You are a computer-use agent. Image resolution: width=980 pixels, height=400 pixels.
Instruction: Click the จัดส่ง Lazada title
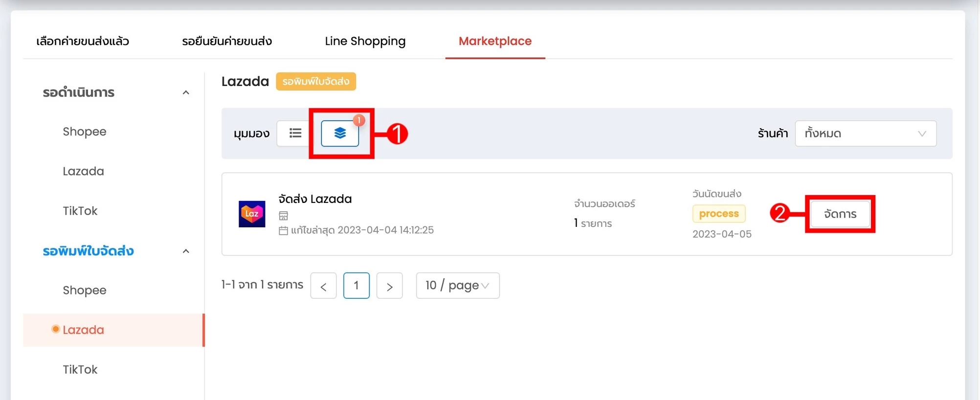(x=315, y=199)
